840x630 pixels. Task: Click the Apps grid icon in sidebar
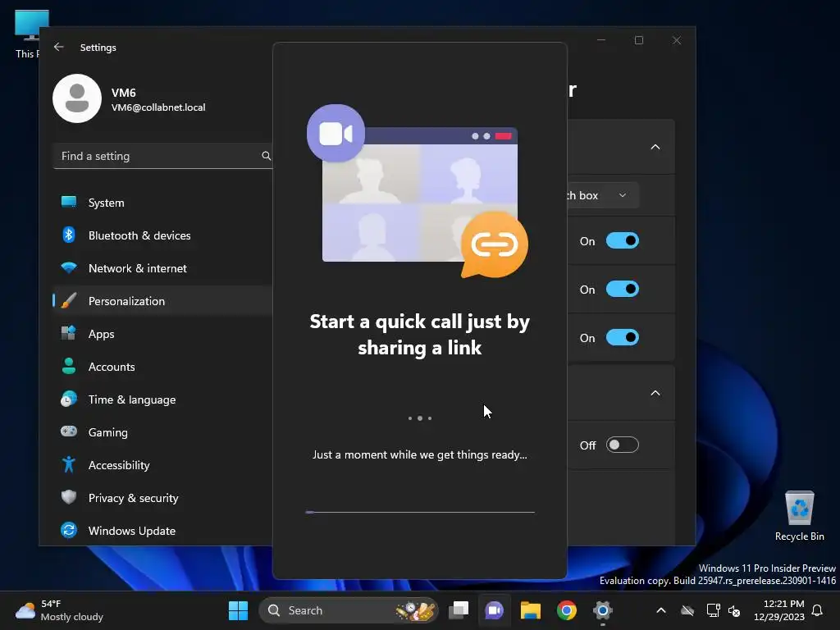point(69,333)
